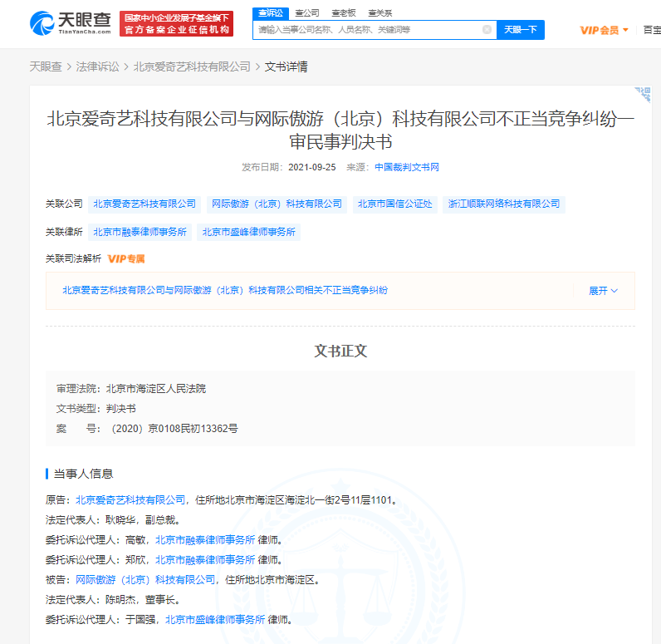Screen dimensions: 661x644
Task: Switch to the 查关系 search tab
Action: coord(379,13)
